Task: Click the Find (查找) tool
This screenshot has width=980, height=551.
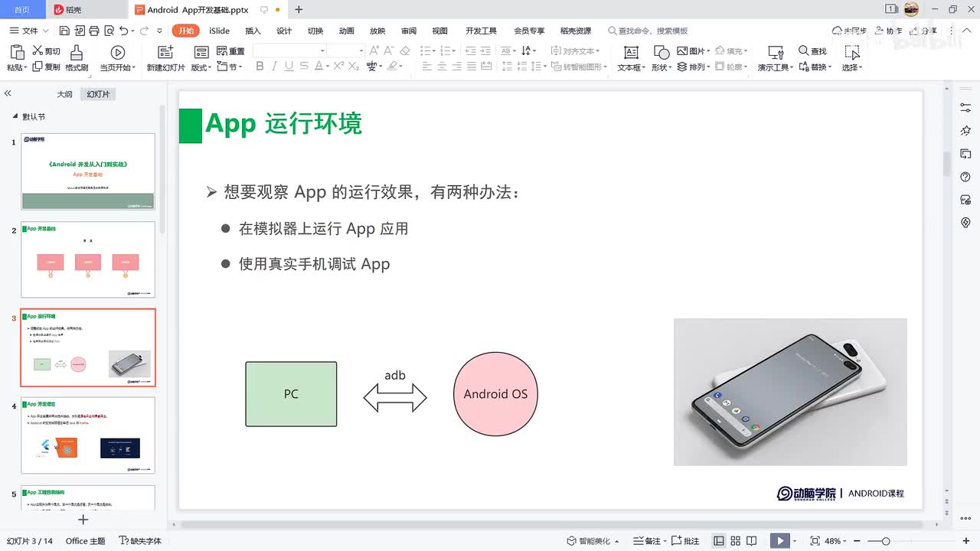Action: 812,51
